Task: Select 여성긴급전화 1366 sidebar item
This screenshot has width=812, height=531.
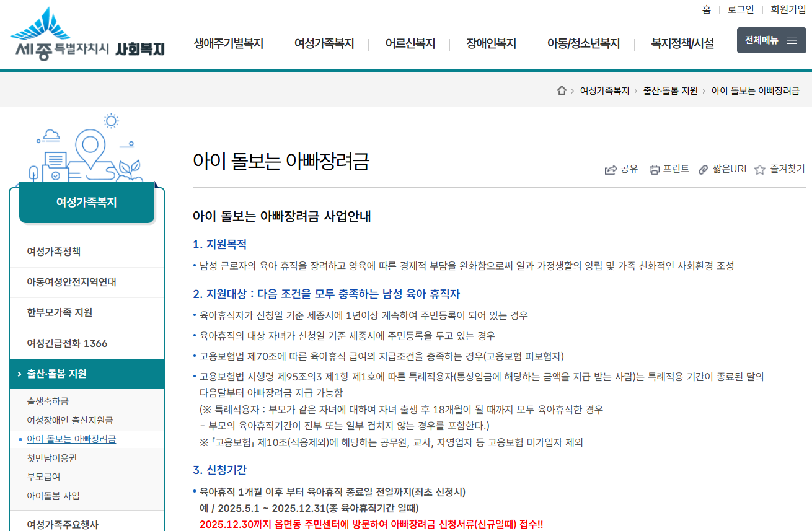Action: point(67,343)
